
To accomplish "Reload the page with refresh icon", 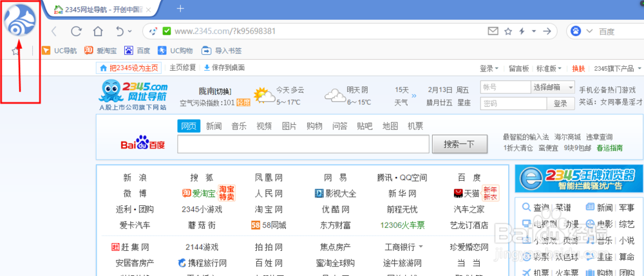I will [76, 31].
